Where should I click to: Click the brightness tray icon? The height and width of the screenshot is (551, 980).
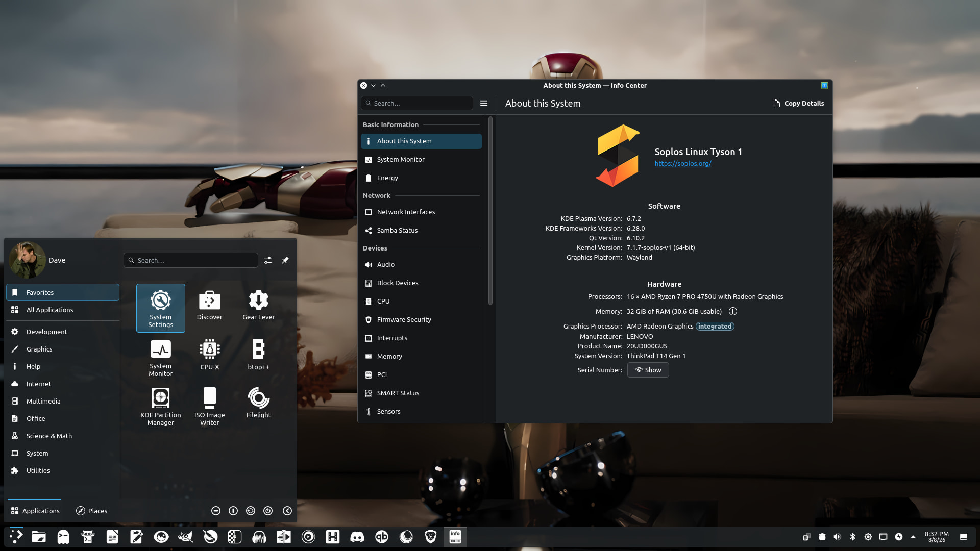point(868,537)
